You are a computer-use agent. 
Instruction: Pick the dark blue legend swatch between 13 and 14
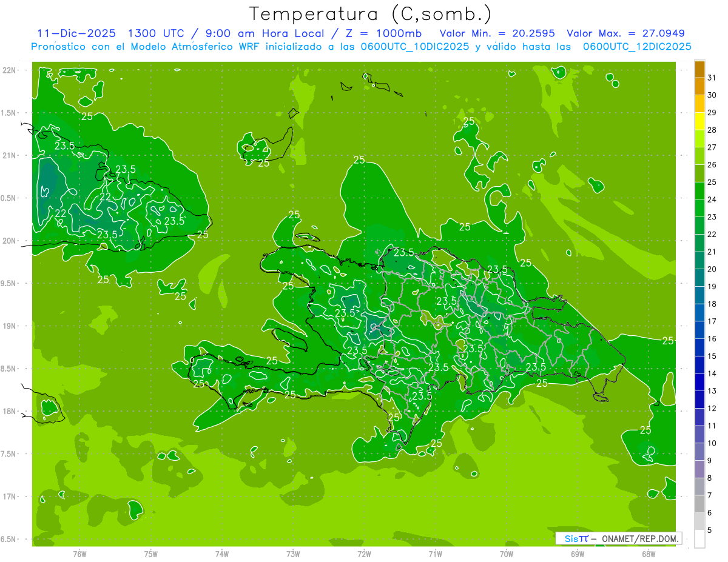coord(699,382)
